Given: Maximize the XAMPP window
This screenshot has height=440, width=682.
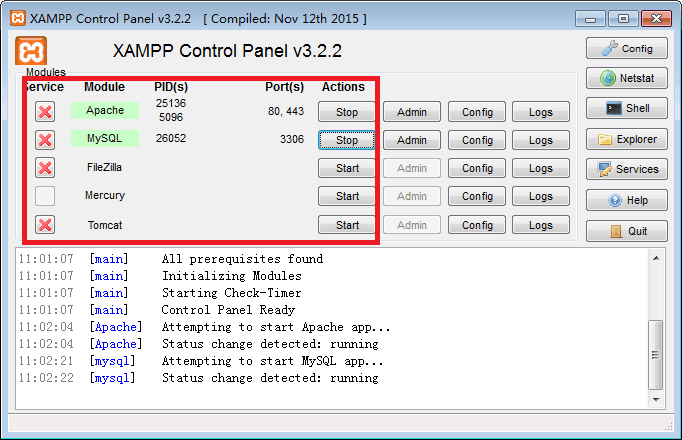Looking at the screenshot, I should pyautogui.click(x=623, y=19).
